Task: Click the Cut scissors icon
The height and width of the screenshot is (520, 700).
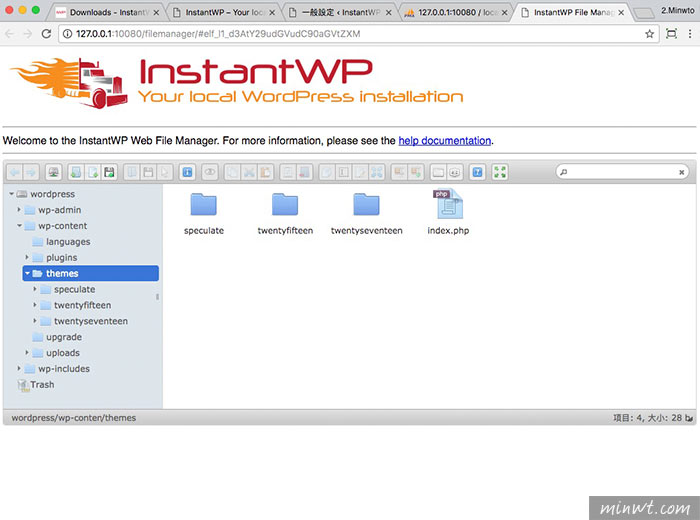Action: click(249, 172)
